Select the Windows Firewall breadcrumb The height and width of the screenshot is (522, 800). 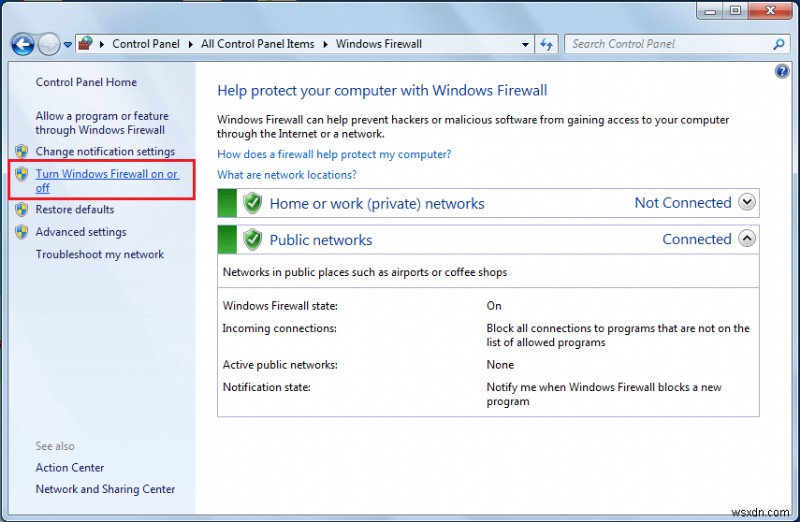(x=379, y=44)
